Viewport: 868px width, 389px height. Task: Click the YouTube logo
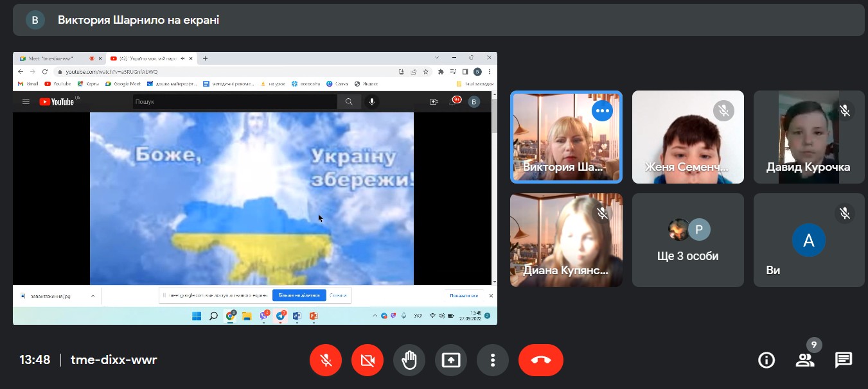click(57, 101)
